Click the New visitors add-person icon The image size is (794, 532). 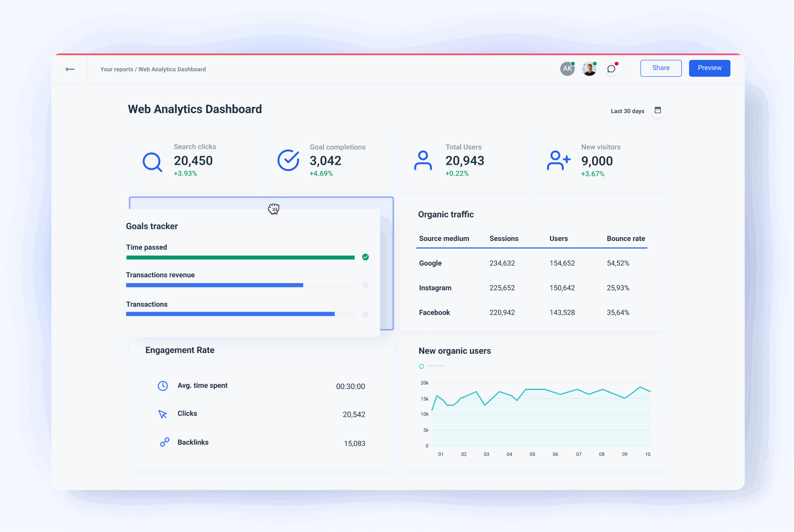coord(558,161)
